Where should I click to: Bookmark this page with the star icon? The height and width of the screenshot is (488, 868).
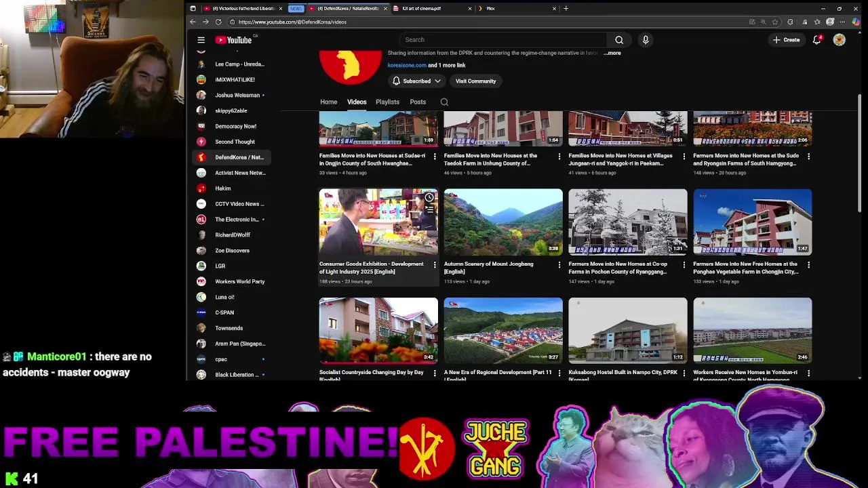(x=775, y=22)
